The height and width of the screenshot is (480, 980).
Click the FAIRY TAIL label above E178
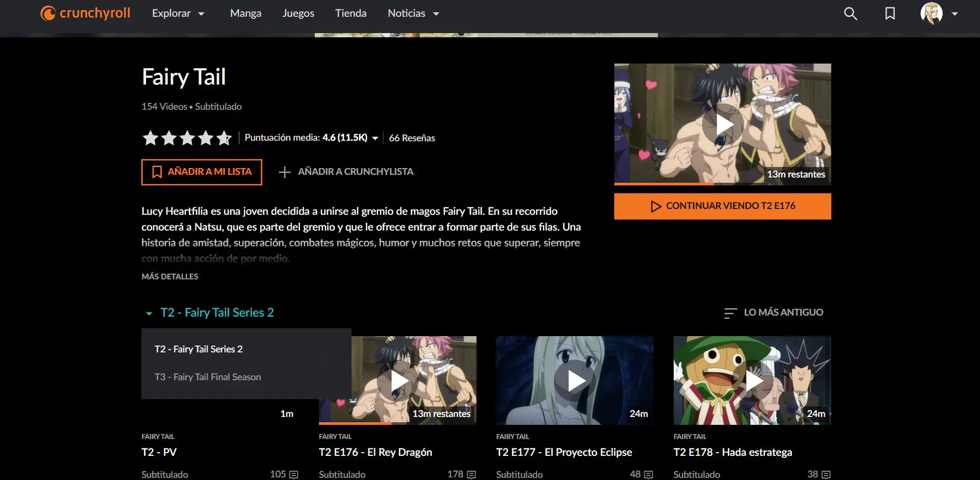coord(690,436)
